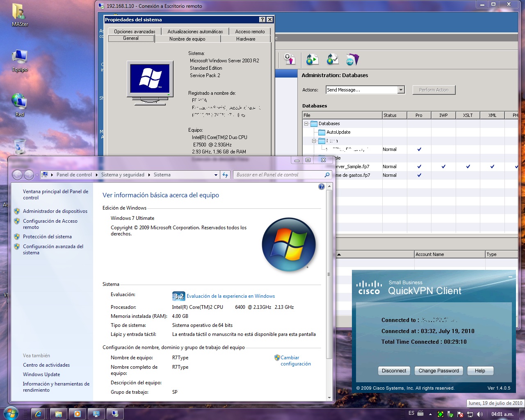The width and height of the screenshot is (525, 420).
Task: Open Windows Explorer from the taskbar
Action: click(58, 414)
